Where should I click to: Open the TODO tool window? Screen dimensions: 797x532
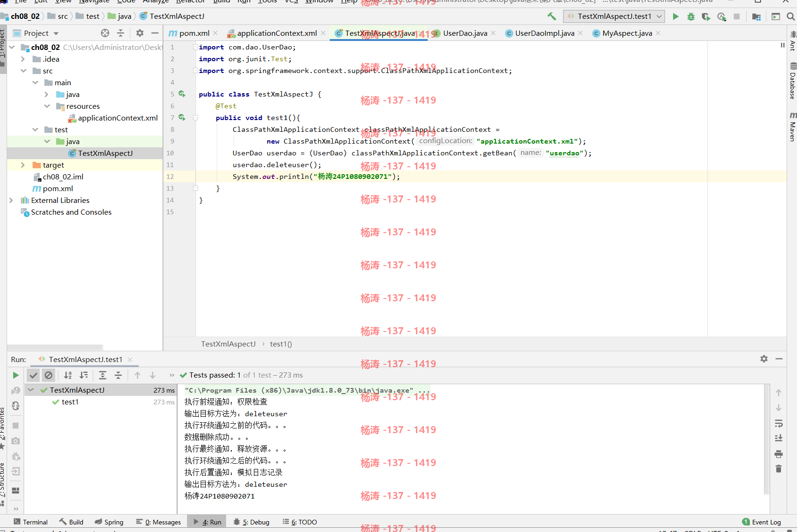[300, 522]
